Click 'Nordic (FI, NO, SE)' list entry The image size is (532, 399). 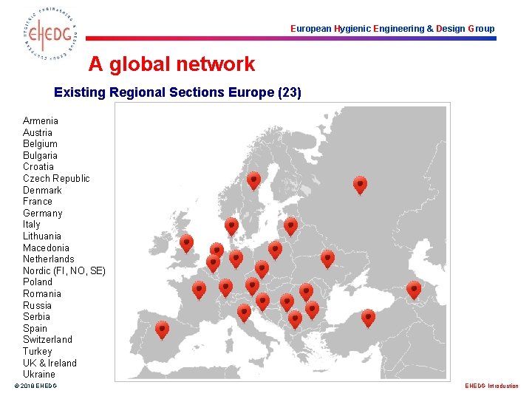coord(64,270)
